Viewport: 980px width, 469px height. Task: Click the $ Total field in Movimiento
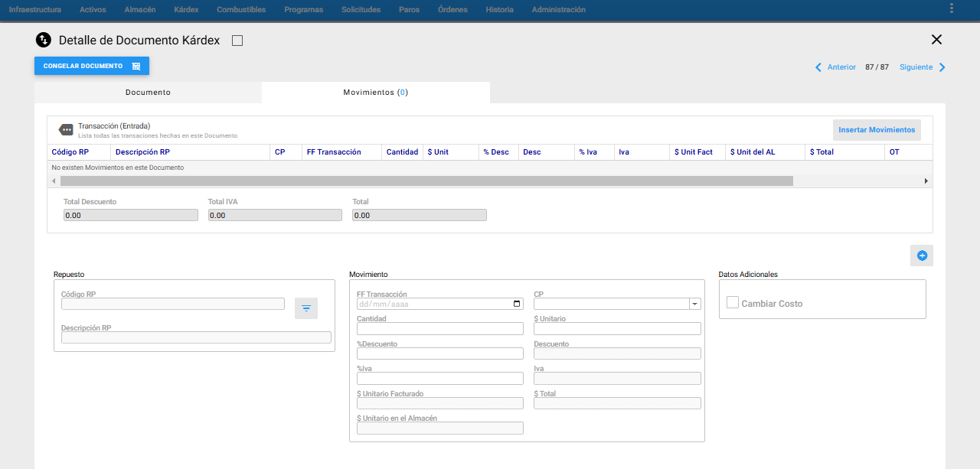tap(617, 403)
